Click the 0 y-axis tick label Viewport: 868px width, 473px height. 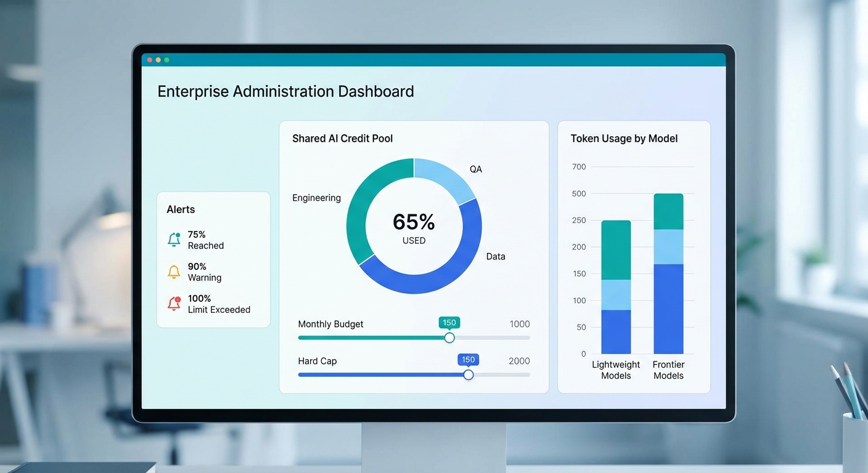(583, 354)
